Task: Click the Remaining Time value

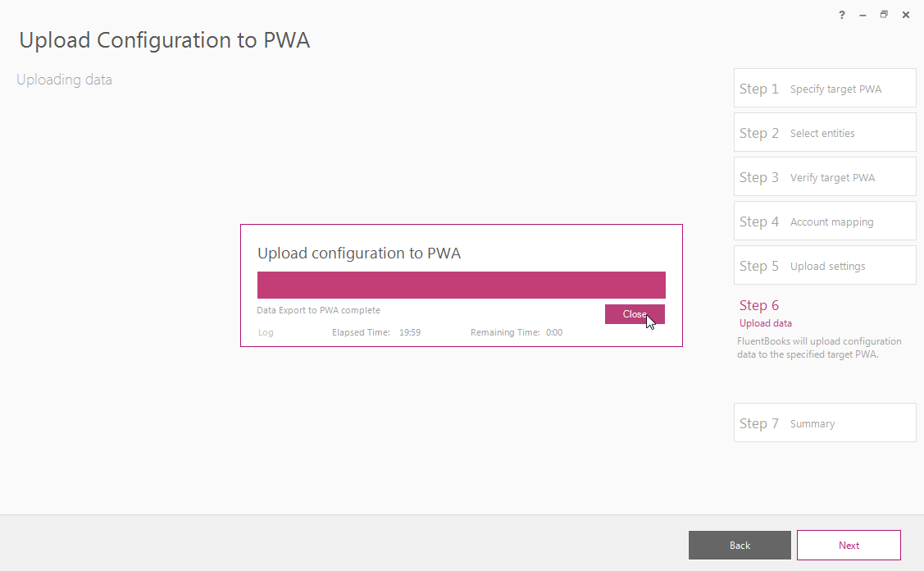Action: point(554,332)
